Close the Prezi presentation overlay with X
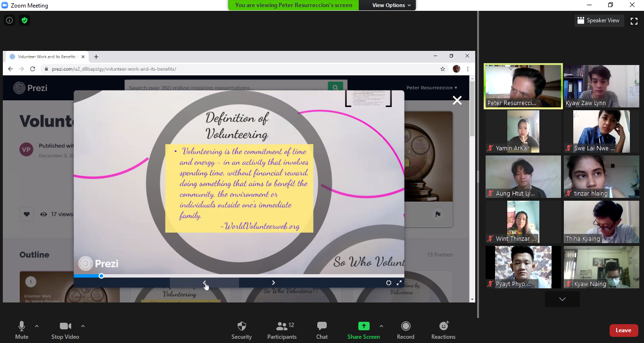644x343 pixels. coord(457,100)
